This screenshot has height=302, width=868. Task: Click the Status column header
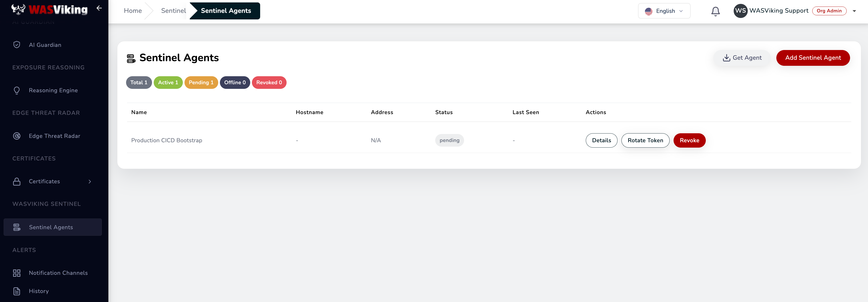pyautogui.click(x=444, y=112)
